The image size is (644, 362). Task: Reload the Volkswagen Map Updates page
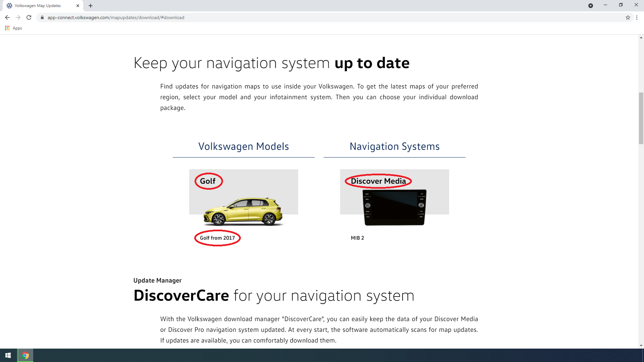pos(29,17)
